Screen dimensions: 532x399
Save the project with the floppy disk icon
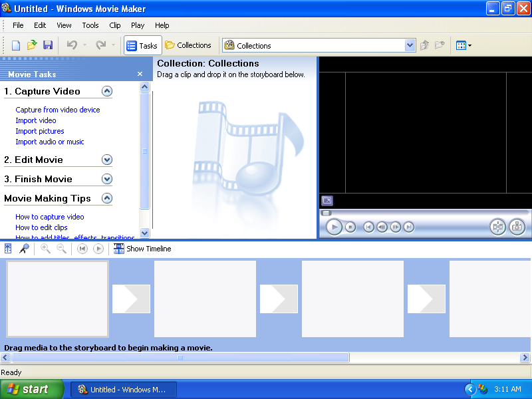(48, 45)
